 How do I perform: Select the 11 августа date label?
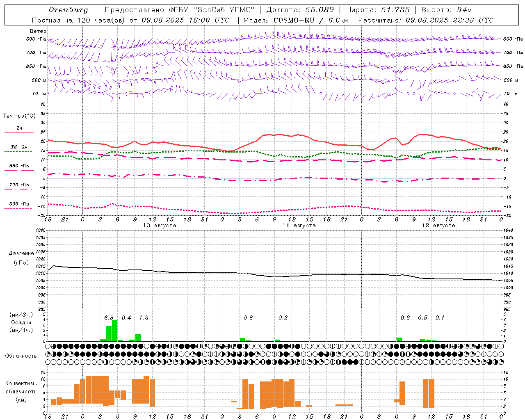(x=299, y=226)
